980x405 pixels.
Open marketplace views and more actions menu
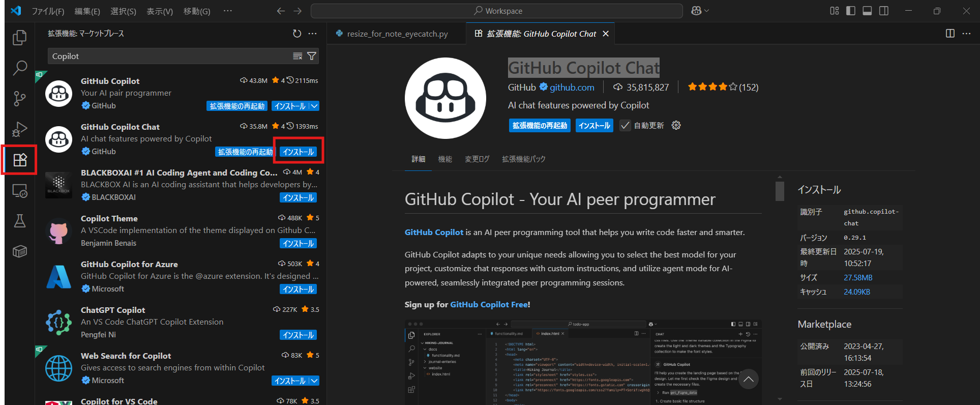312,34
